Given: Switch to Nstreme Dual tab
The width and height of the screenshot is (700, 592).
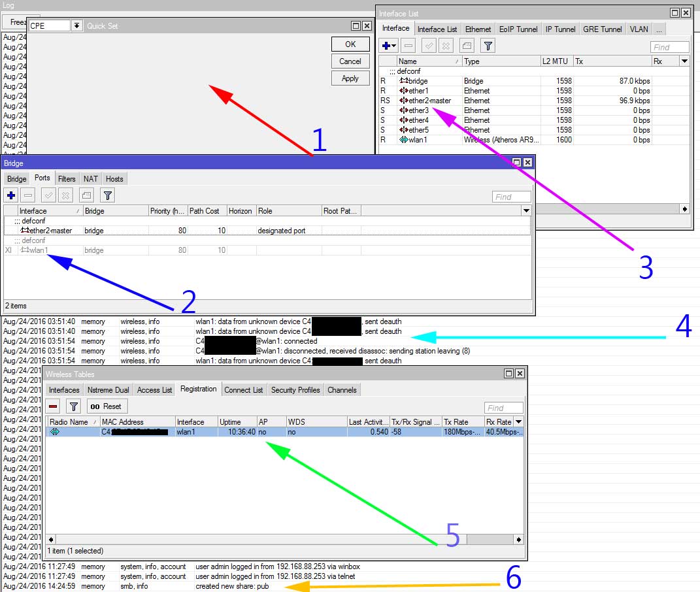Looking at the screenshot, I should [x=108, y=389].
